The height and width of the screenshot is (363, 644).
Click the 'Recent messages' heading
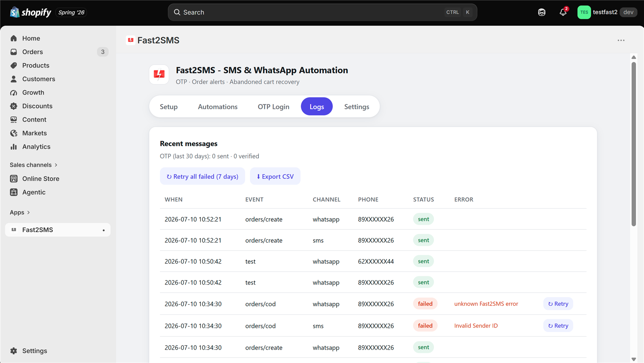[189, 144]
